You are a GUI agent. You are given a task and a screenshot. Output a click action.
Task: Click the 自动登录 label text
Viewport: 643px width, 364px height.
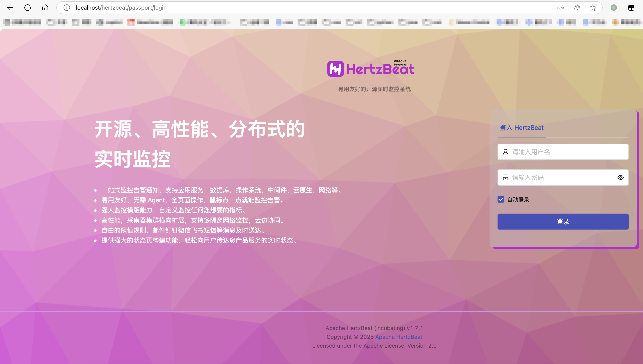(518, 200)
